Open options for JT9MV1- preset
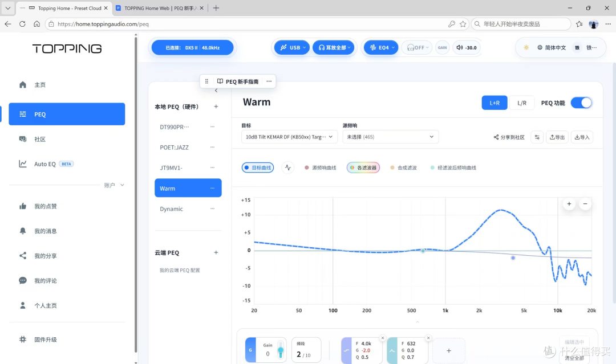Viewport: 616px width, 364px height. 213,167
